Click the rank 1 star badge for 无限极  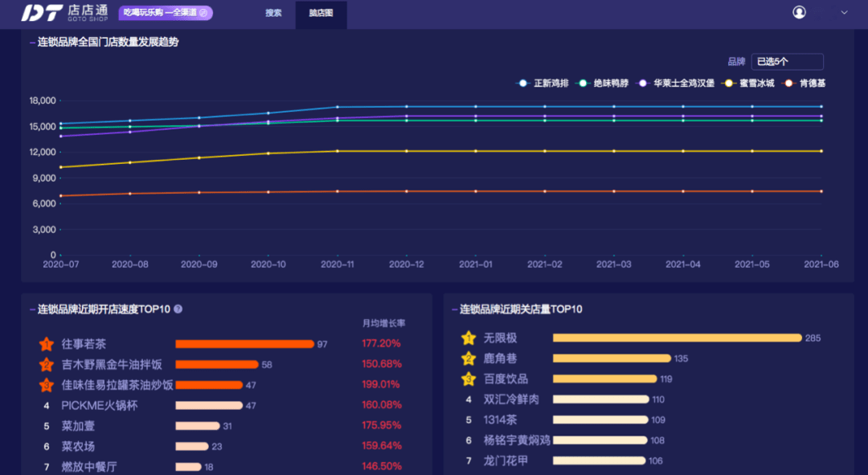click(469, 338)
